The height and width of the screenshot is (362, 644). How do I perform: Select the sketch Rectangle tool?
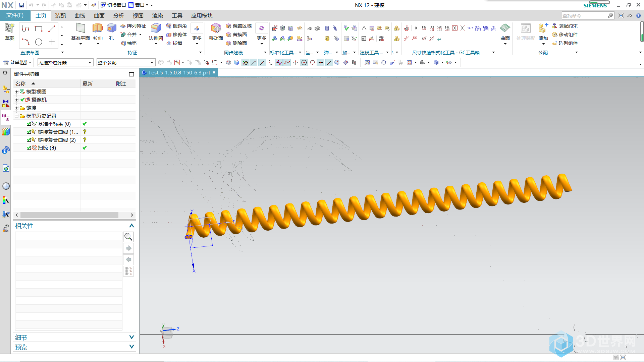[39, 29]
